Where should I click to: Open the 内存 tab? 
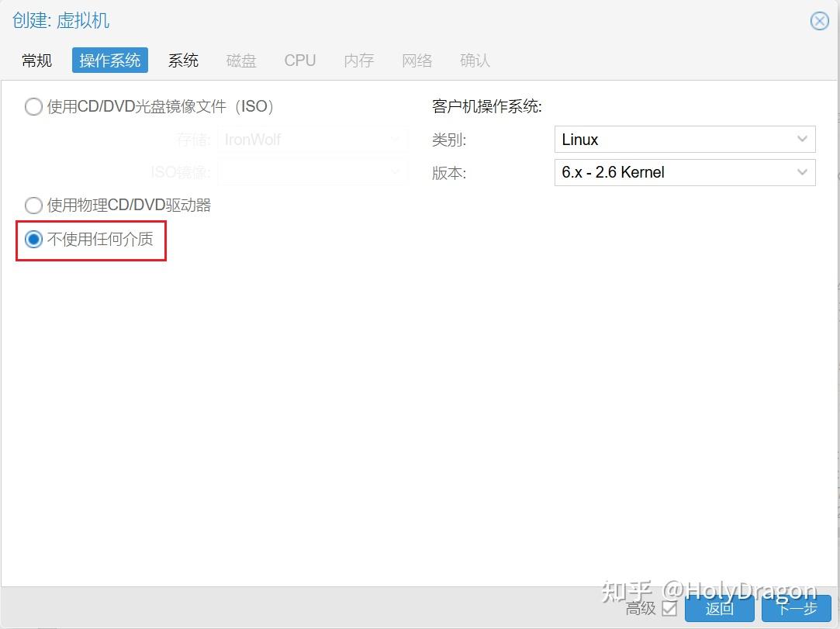(358, 60)
